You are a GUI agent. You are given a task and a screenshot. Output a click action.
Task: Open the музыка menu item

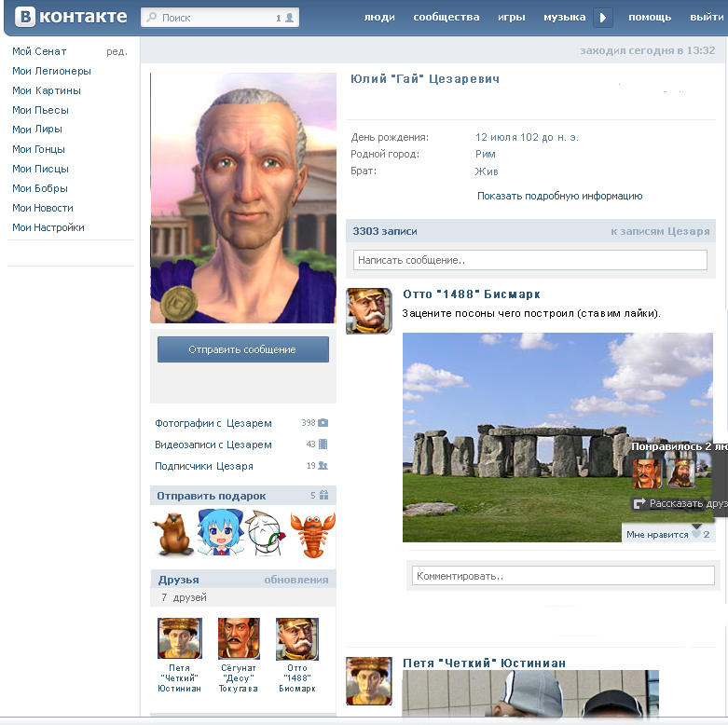(565, 17)
